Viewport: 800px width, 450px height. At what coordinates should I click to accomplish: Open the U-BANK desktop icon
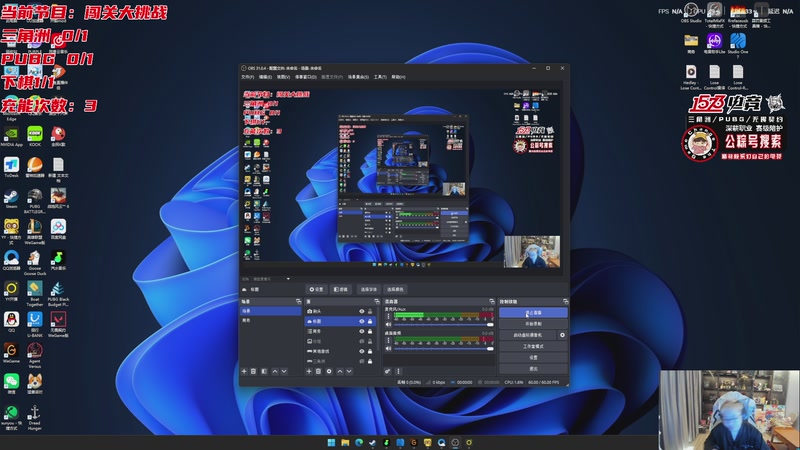tap(35, 324)
